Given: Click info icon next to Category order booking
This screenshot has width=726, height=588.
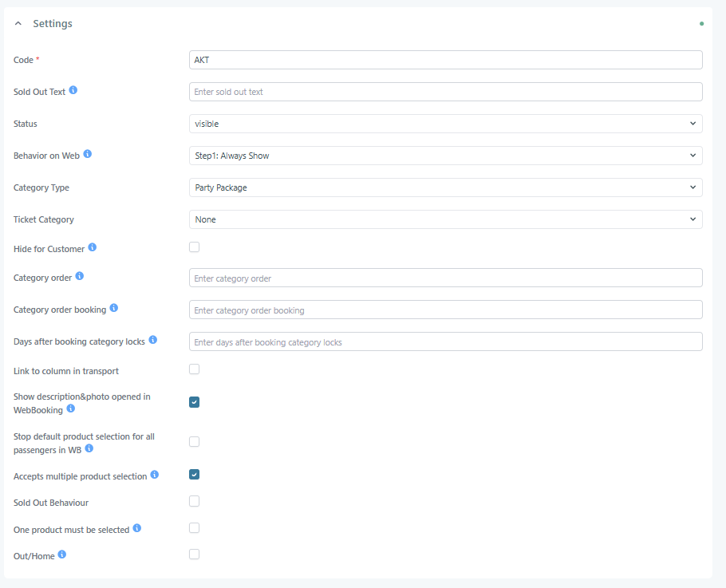Looking at the screenshot, I should (x=114, y=308).
